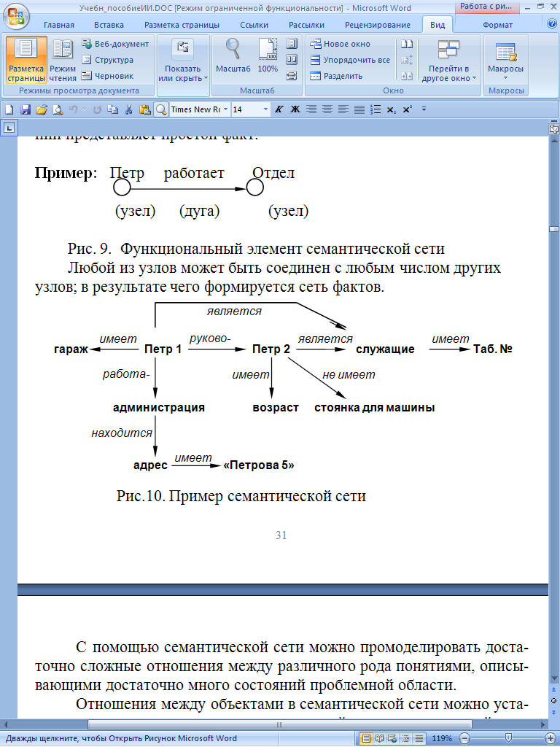
Task: Open the Масштаб zoom dialog
Action: pos(233,57)
